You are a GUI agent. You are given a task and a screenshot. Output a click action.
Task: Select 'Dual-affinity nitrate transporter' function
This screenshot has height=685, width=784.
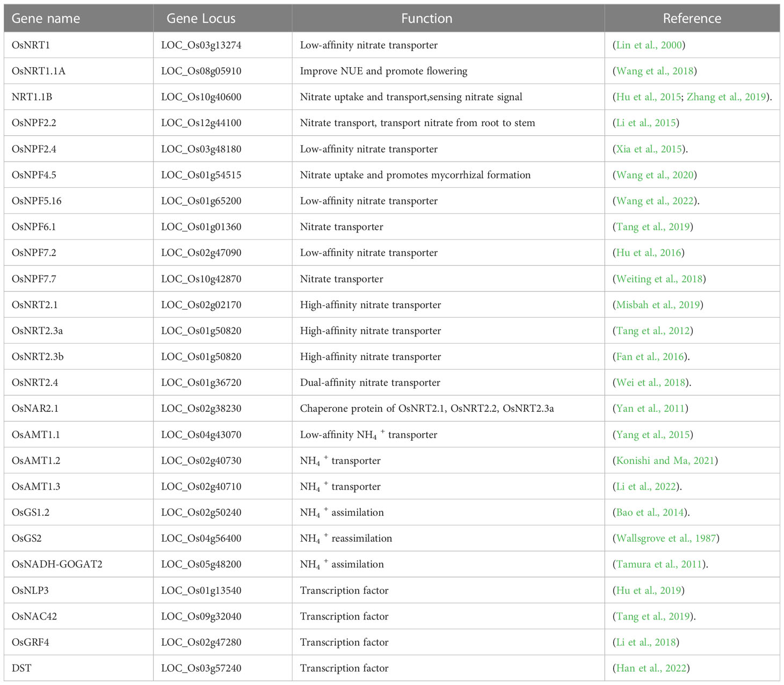[370, 383]
